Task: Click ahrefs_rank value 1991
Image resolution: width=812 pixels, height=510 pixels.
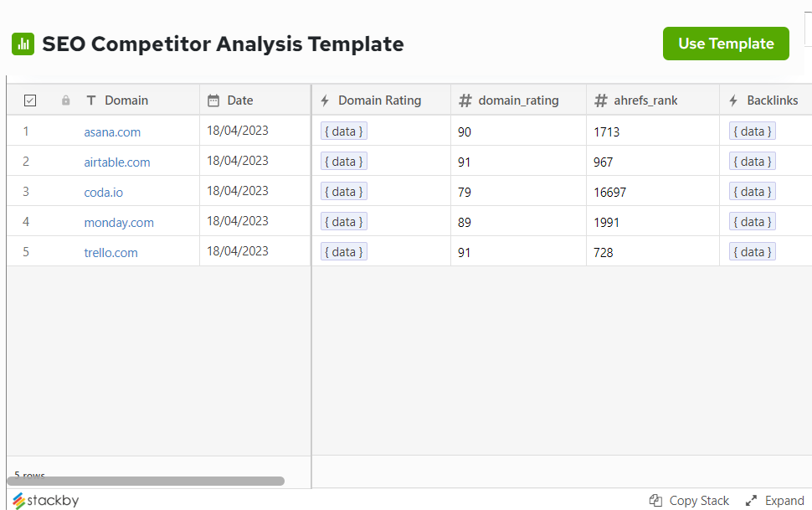Action: [x=606, y=223]
